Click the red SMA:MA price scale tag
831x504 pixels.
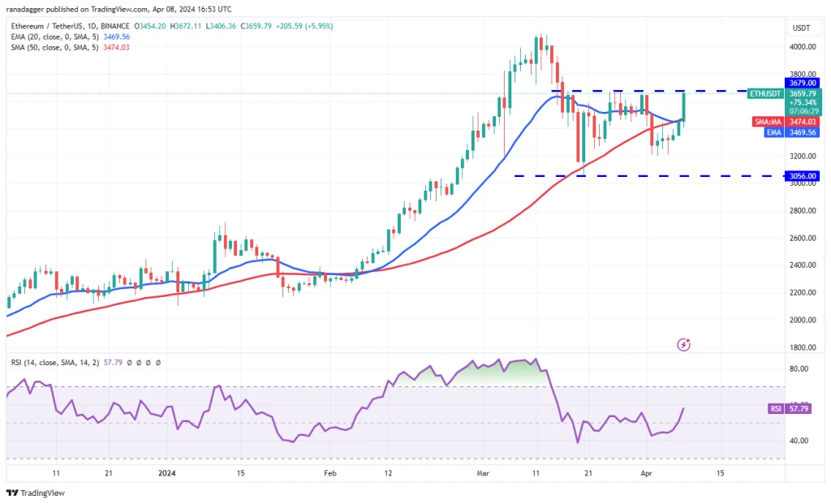pyautogui.click(x=767, y=122)
